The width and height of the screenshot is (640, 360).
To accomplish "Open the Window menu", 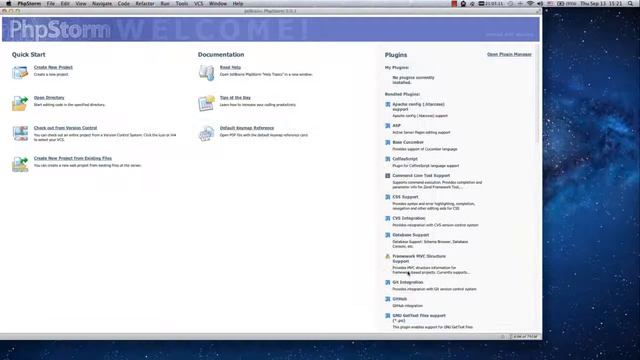I will tap(218, 4).
